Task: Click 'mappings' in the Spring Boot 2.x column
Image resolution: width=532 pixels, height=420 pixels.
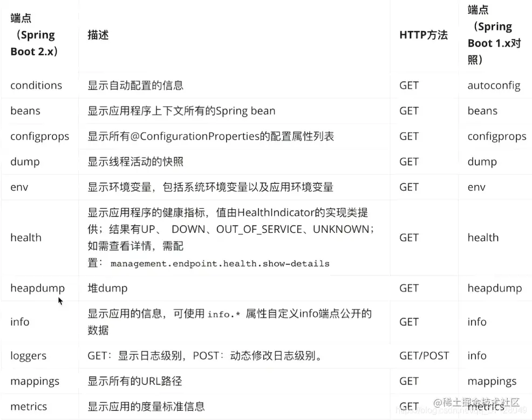Action: [35, 381]
